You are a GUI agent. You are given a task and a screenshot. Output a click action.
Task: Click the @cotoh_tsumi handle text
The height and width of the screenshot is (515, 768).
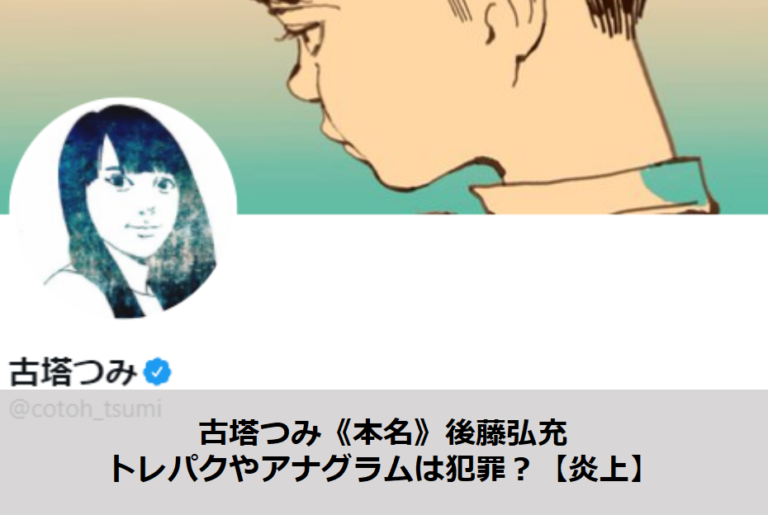[x=85, y=409]
